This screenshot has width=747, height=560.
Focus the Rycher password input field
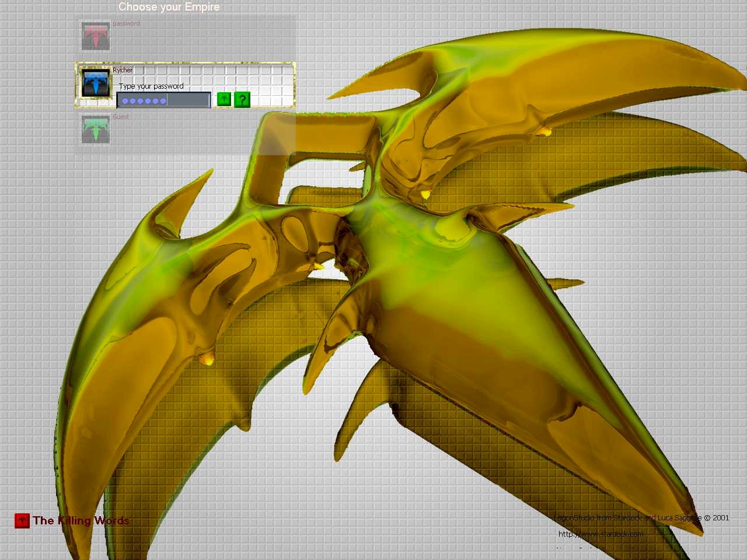163,100
